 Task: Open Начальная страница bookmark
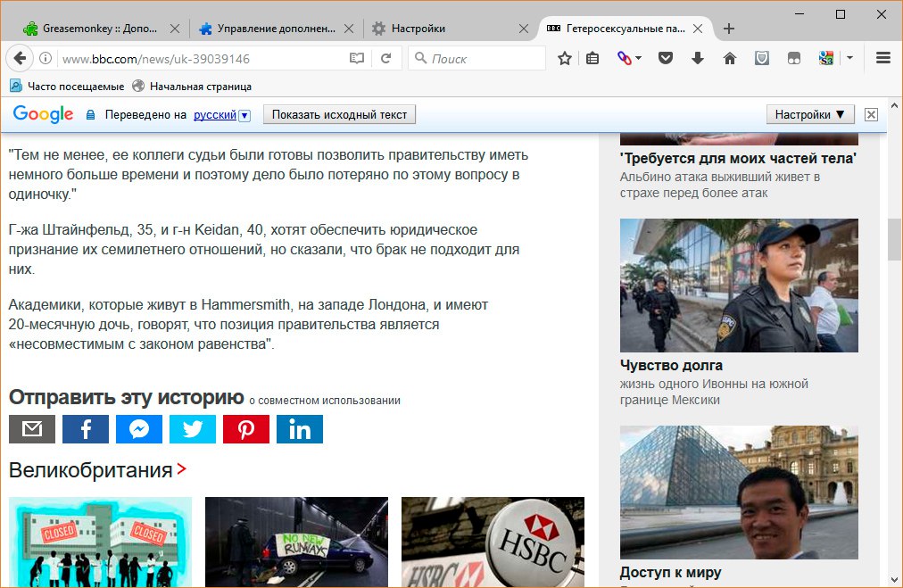click(192, 87)
